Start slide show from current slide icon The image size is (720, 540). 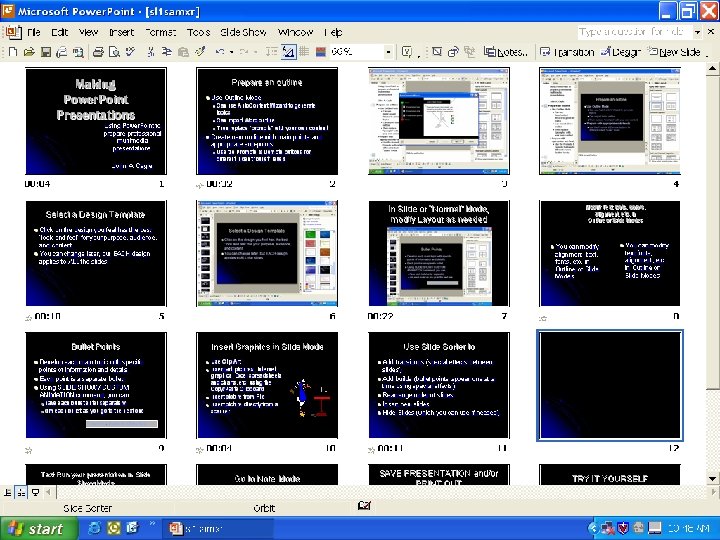[35, 493]
